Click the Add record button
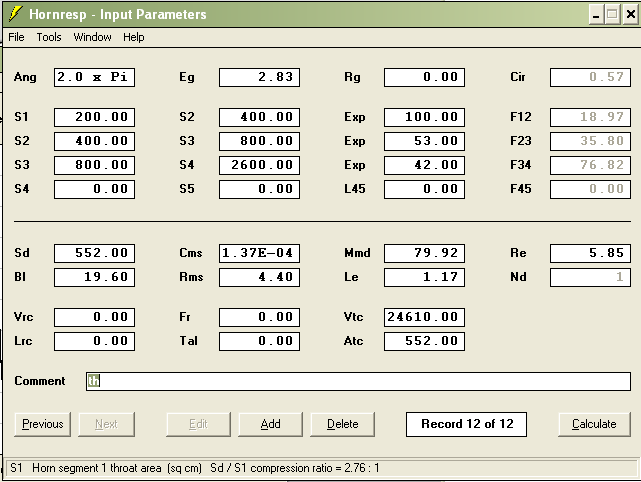The image size is (641, 482). [x=270, y=424]
